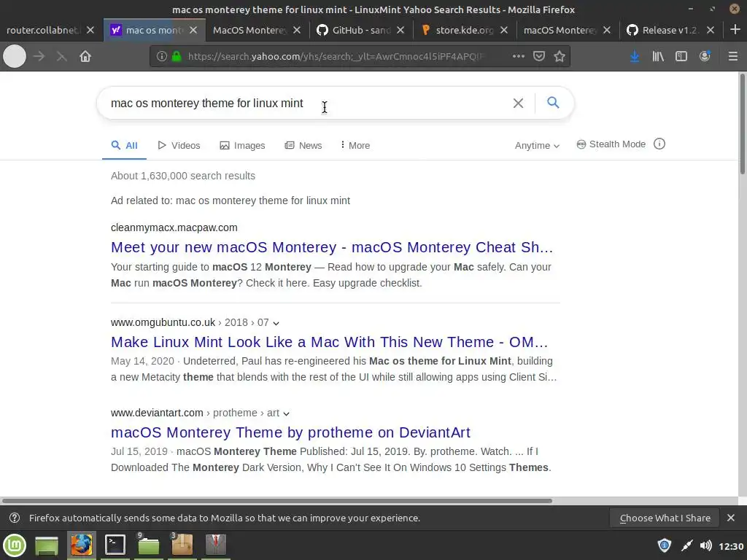The image size is (747, 560).
Task: Open the volume speaker tray icon
Action: point(706,545)
